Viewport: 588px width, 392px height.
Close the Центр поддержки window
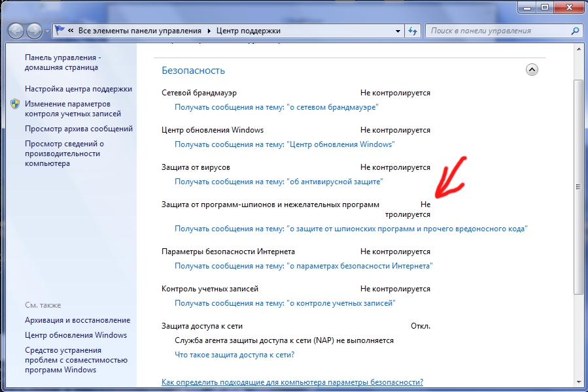pyautogui.click(x=569, y=7)
